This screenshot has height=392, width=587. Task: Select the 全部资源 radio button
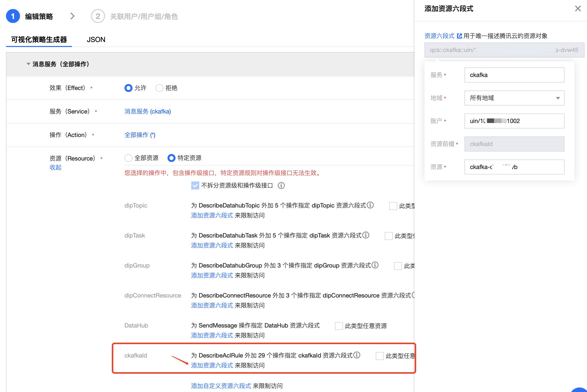click(x=128, y=158)
